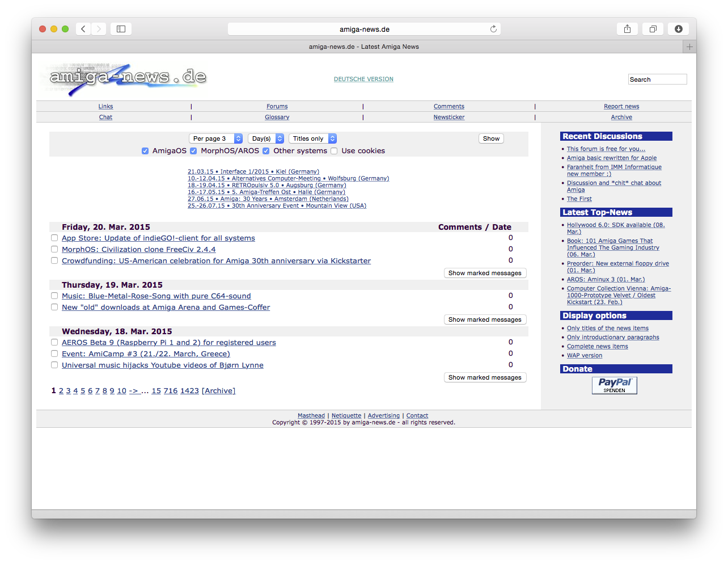Reload the page with the refresh icon
Viewport: 728px width, 564px height.
tap(493, 29)
